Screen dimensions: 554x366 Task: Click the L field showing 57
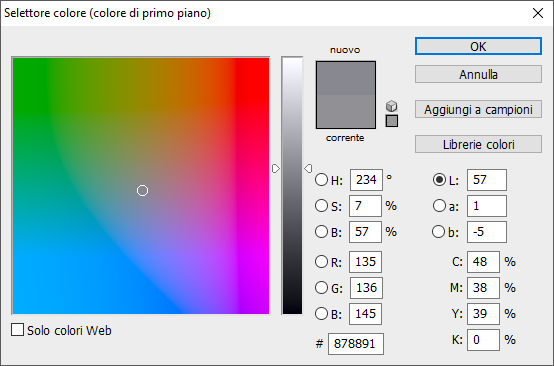tap(487, 180)
